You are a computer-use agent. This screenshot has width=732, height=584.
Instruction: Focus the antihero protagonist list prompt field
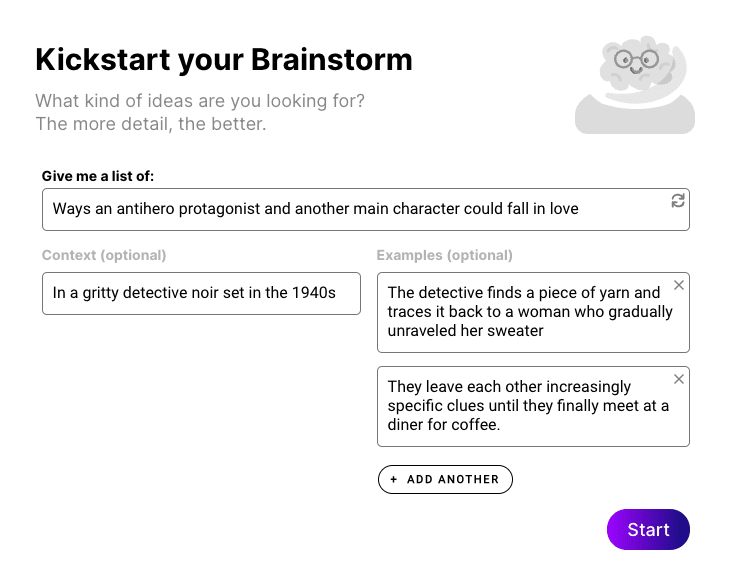coord(350,209)
